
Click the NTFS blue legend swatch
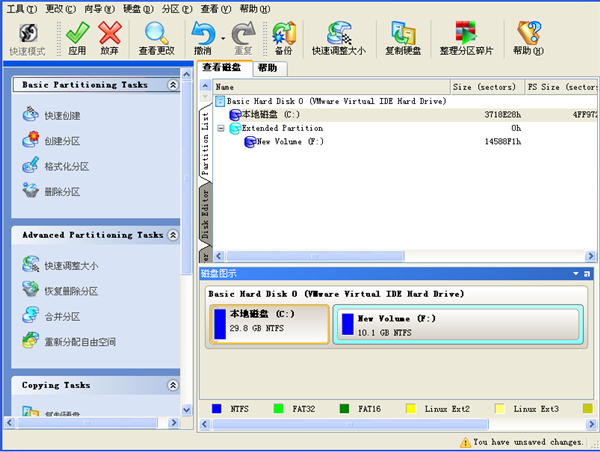[217, 409]
